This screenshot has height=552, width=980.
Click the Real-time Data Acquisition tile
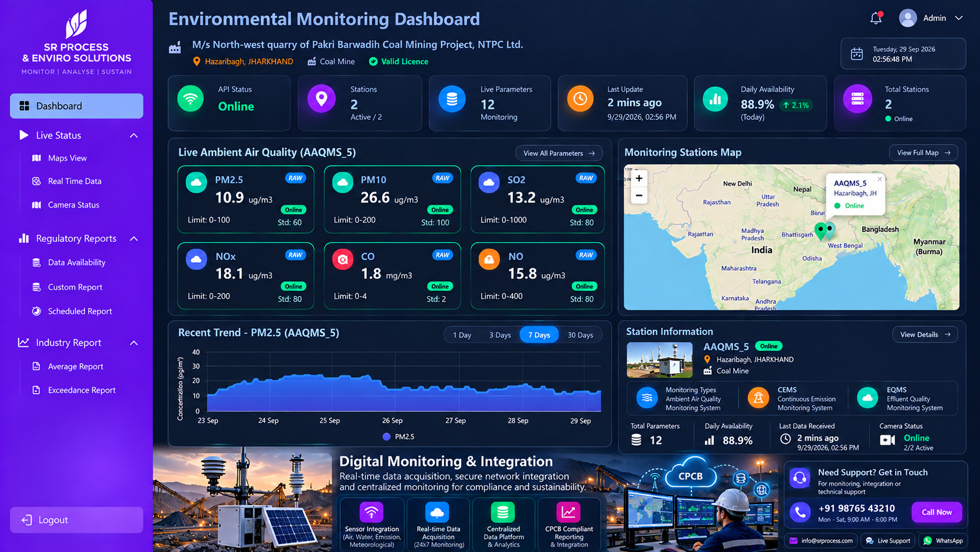coord(438,524)
